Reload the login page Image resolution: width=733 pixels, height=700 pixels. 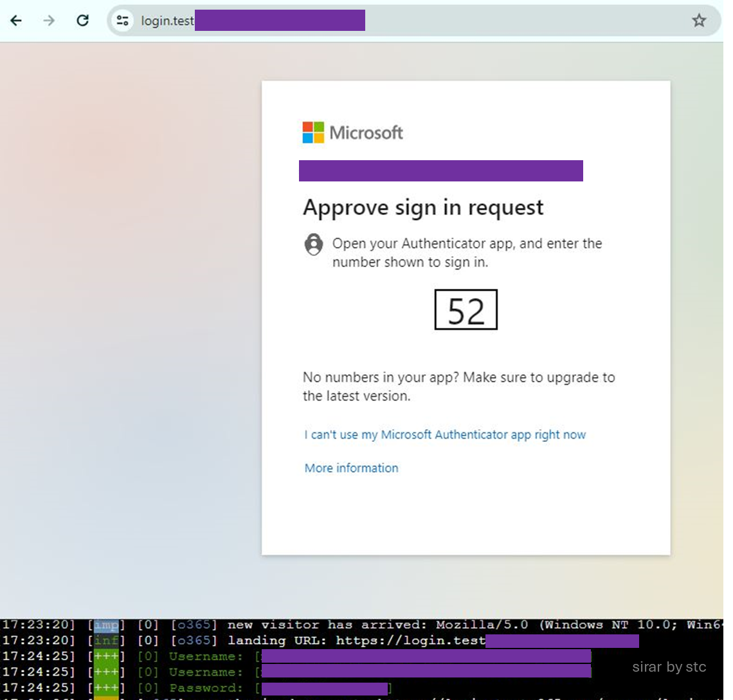point(83,21)
